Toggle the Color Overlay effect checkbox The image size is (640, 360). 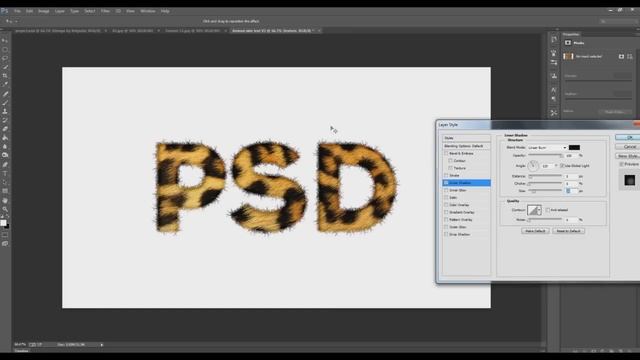[x=446, y=205]
